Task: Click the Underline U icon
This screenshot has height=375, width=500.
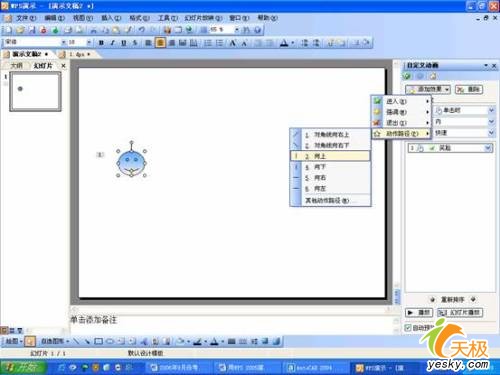Action: 124,43
